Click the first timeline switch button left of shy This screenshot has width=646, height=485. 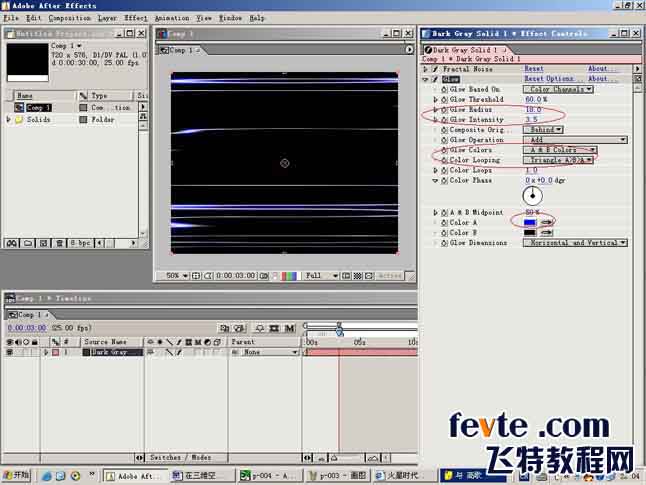(x=225, y=328)
